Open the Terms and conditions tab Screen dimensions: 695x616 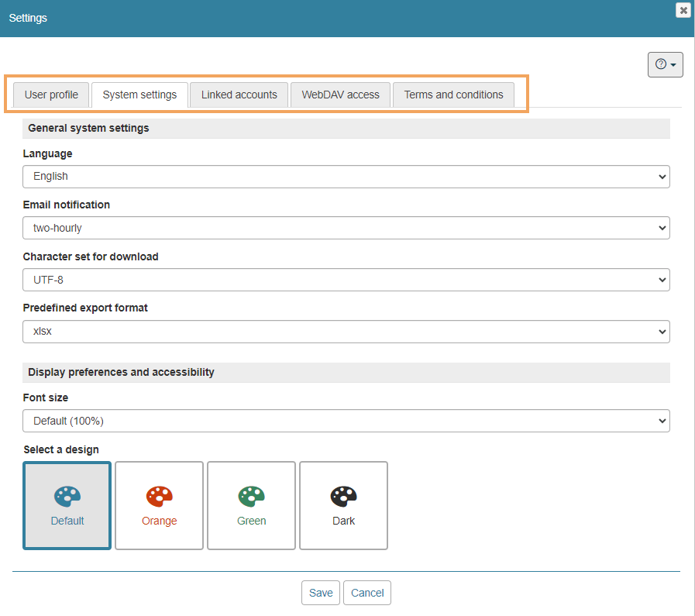point(453,95)
